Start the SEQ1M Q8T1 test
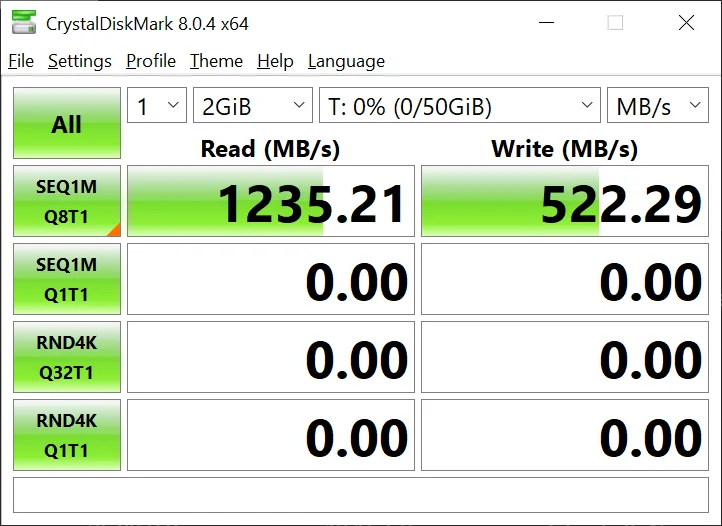The image size is (722, 526). pyautogui.click(x=67, y=201)
